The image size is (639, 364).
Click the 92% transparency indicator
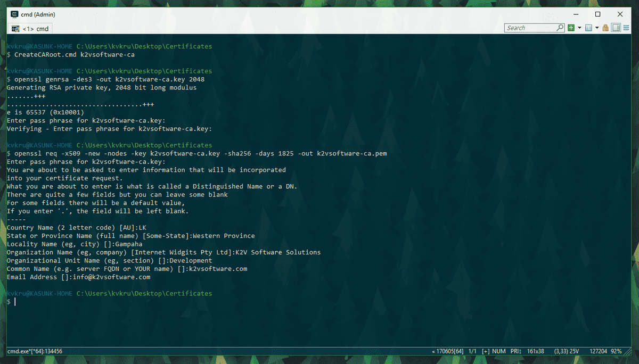pos(618,351)
